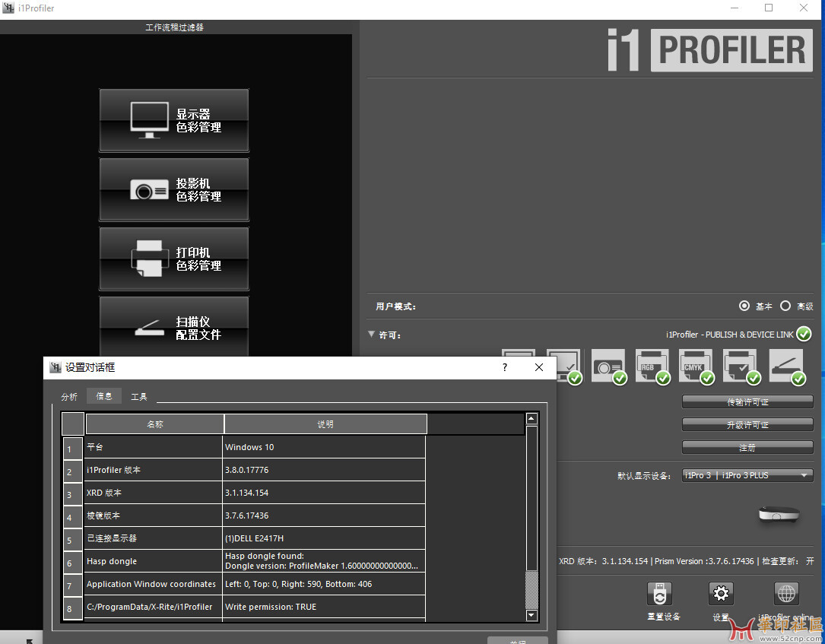This screenshot has height=644, width=825.
Task: Click the table scrollbar down arrow
Action: 531,615
